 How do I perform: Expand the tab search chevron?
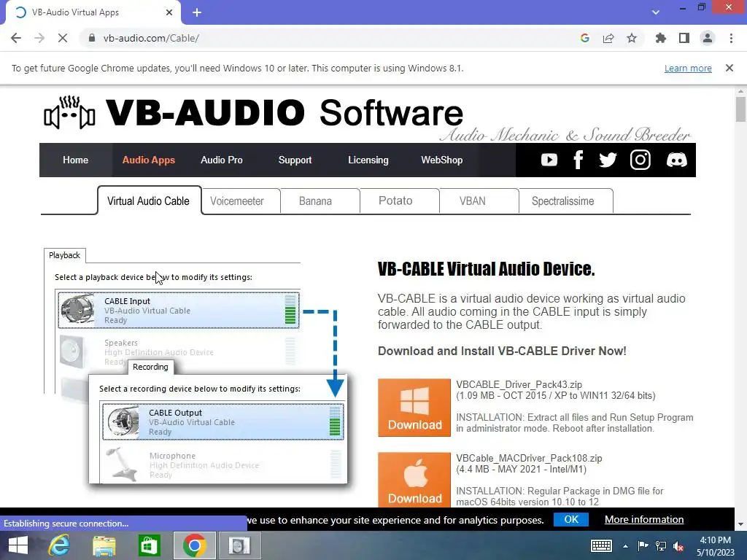[x=656, y=12]
